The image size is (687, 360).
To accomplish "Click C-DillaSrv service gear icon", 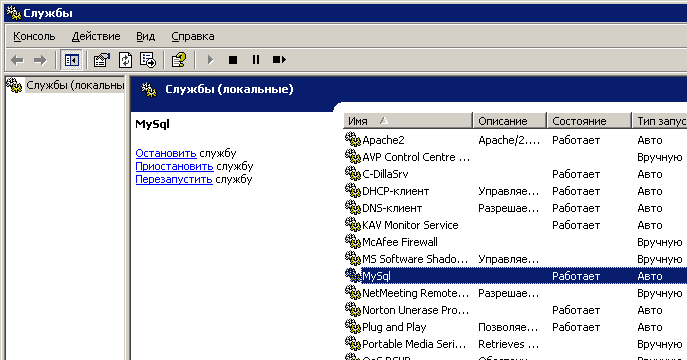I will 353,174.
